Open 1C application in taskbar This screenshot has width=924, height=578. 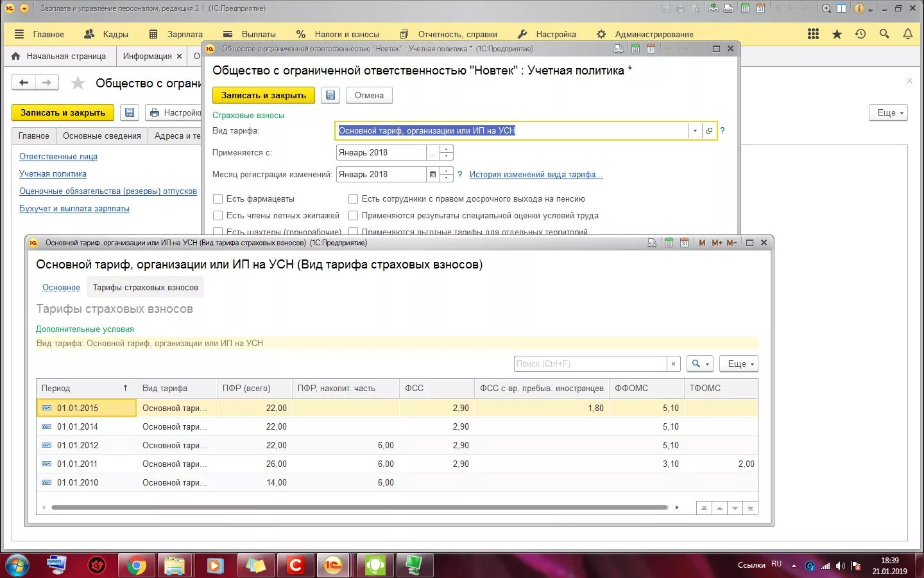click(334, 565)
